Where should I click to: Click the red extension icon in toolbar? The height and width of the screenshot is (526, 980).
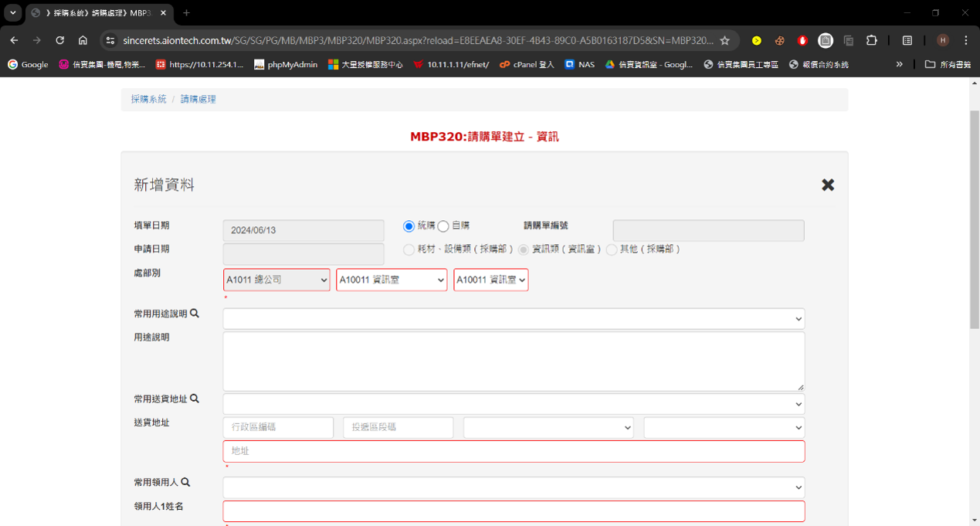pyautogui.click(x=802, y=40)
